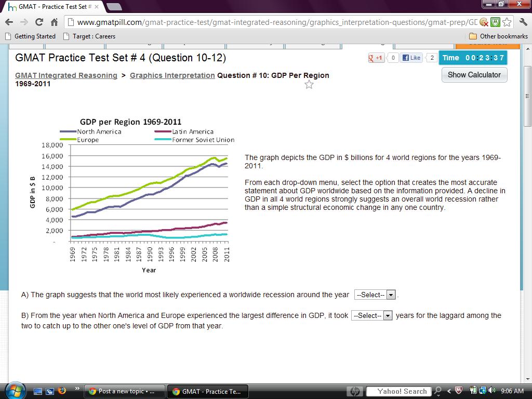Viewport: 532px width, 399px height.
Task: Click the blocked cookies icon in address bar
Action: tap(484, 22)
